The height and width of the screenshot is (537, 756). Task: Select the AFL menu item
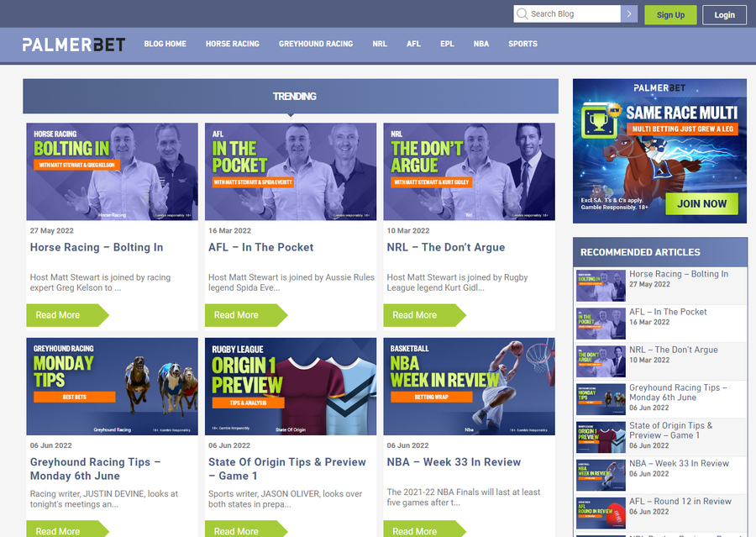[413, 44]
